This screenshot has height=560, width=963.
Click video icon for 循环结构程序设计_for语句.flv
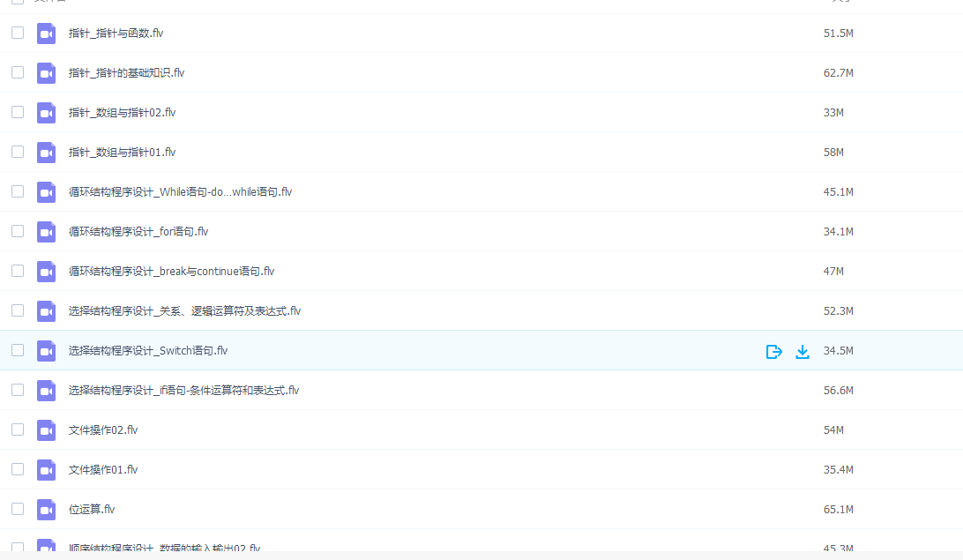tap(46, 232)
